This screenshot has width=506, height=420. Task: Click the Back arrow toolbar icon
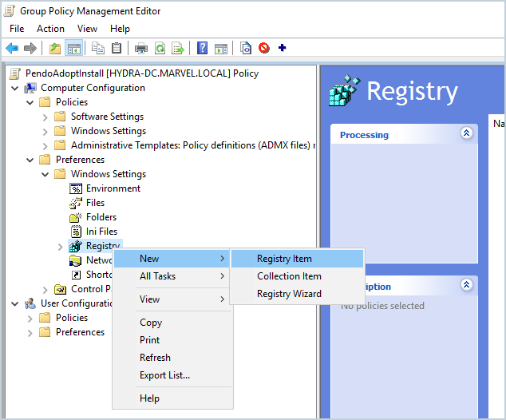(12, 49)
